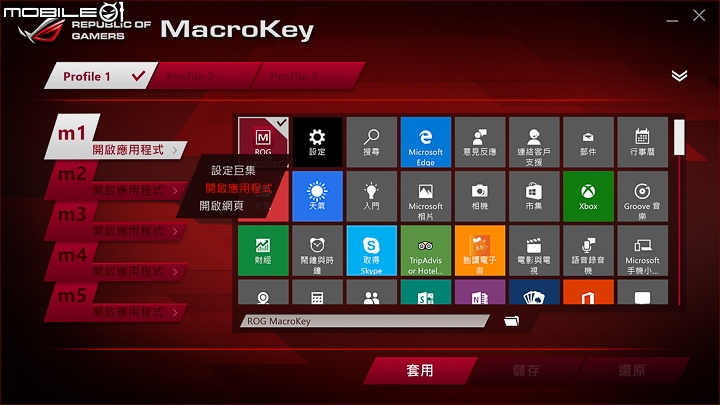Choose the people contacts tile
This screenshot has height=405, width=720.
[371, 292]
